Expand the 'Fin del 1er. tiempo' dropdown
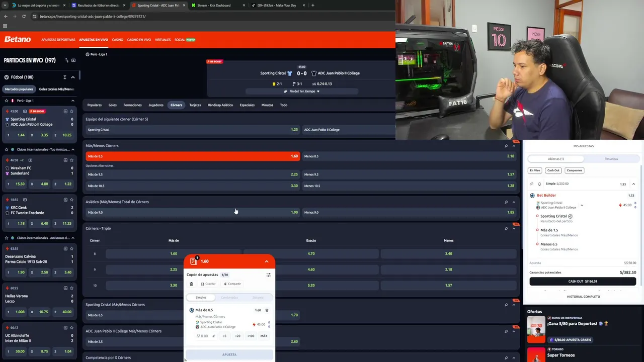 (x=302, y=92)
